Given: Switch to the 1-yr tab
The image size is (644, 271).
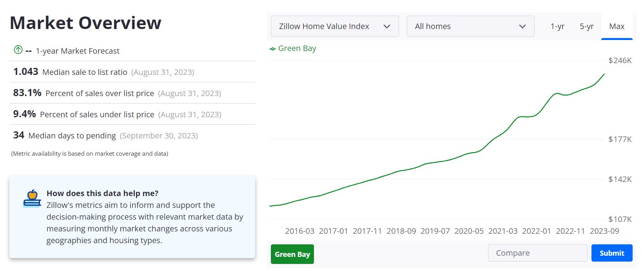Looking at the screenshot, I should click(557, 26).
